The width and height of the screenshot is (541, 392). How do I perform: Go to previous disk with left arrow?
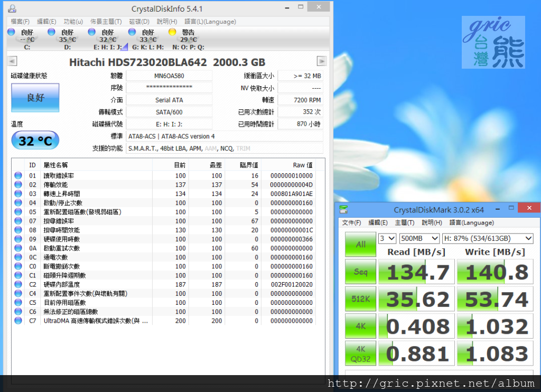tap(12, 61)
